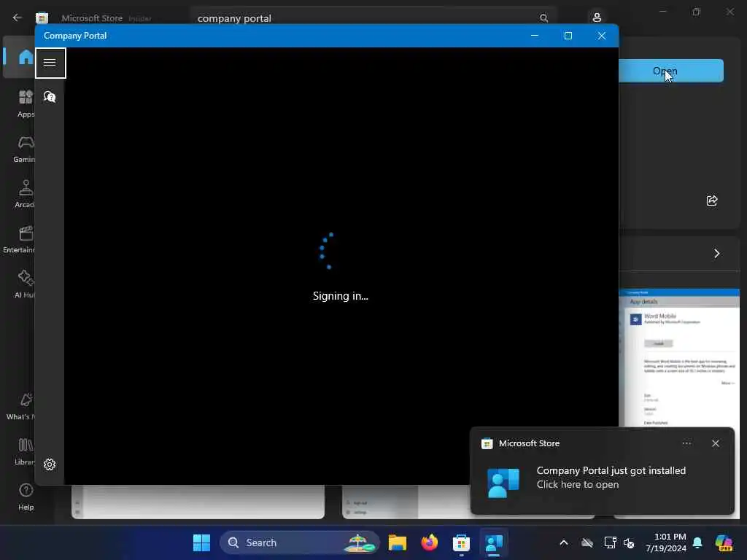The height and width of the screenshot is (560, 747).
Task: Open the Arcade section in Microsoft Store
Action: point(25,194)
